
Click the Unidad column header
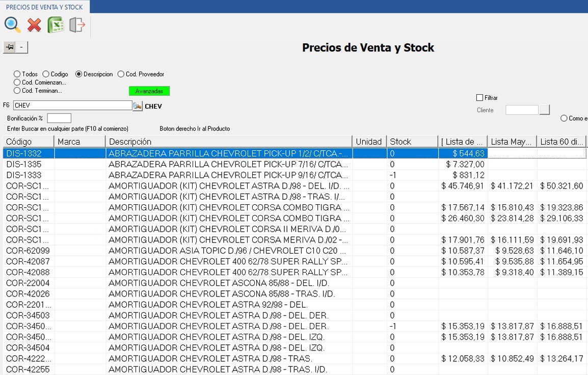click(x=370, y=142)
